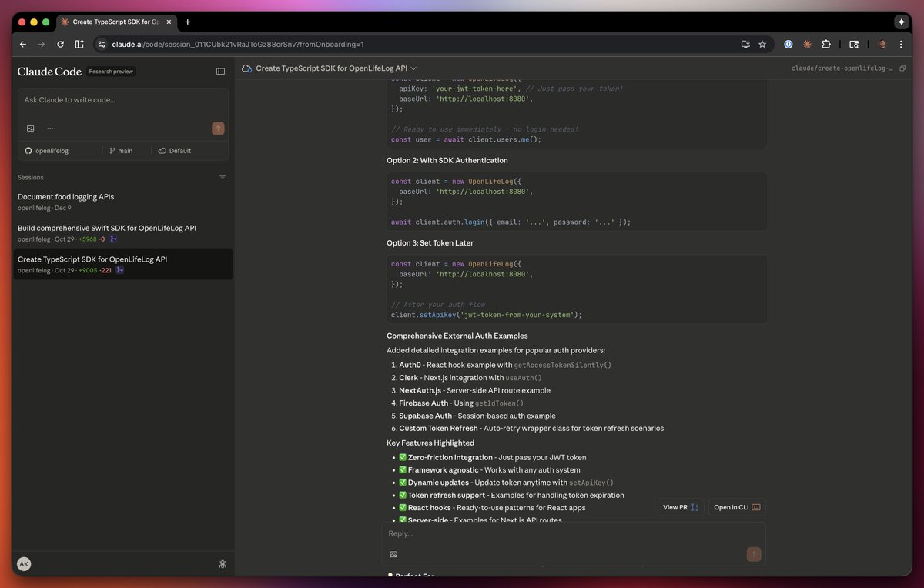The height and width of the screenshot is (588, 924).
Task: Send the new session prompt with the arrow button
Action: click(218, 129)
